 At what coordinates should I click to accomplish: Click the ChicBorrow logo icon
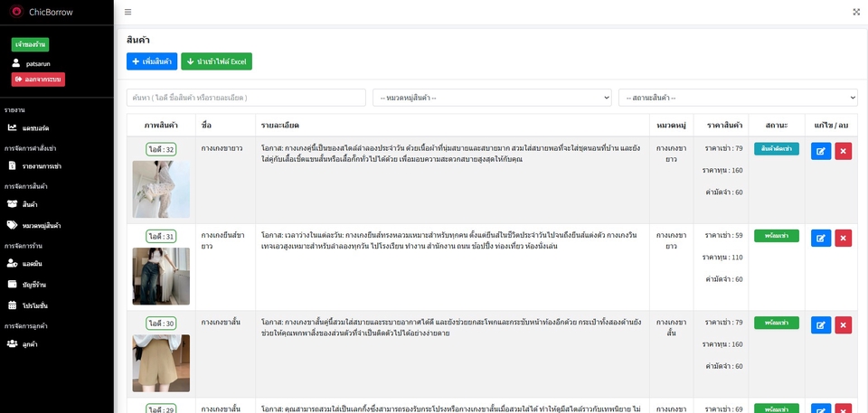pos(16,12)
